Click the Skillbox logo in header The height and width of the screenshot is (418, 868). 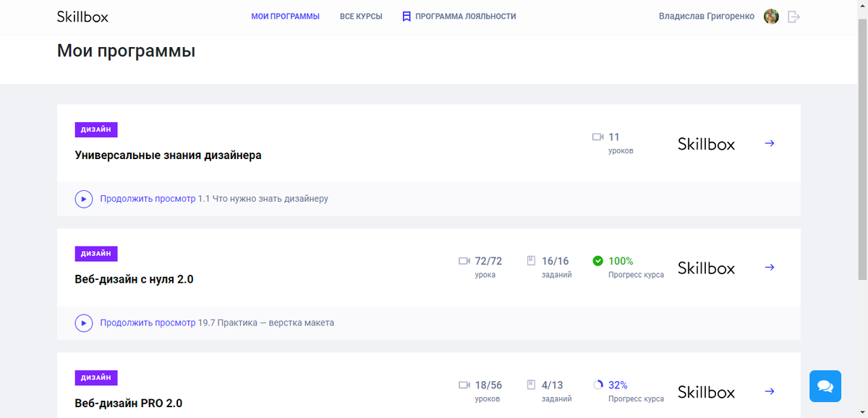[x=82, y=16]
